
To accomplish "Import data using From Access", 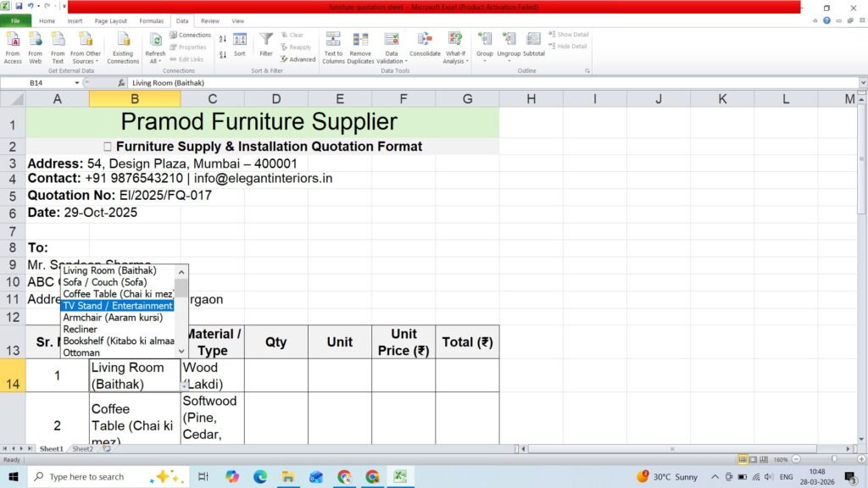I will pyautogui.click(x=13, y=47).
